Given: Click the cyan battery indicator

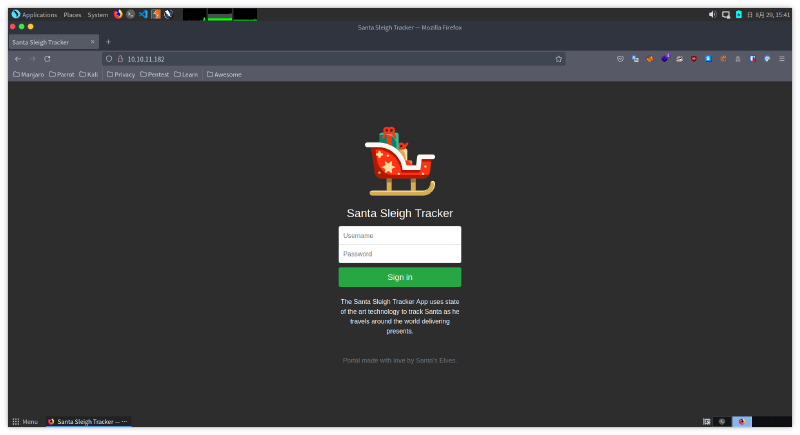Looking at the screenshot, I should (738, 15).
